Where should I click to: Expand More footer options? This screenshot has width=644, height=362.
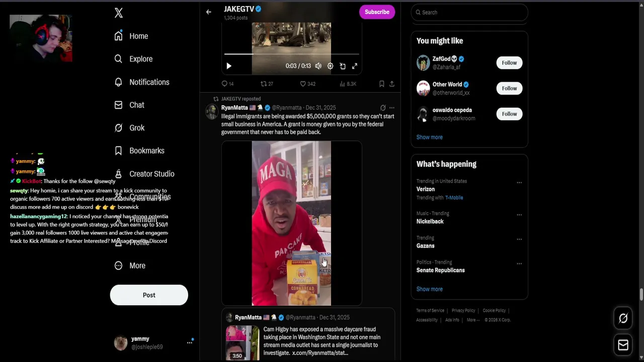click(472, 320)
